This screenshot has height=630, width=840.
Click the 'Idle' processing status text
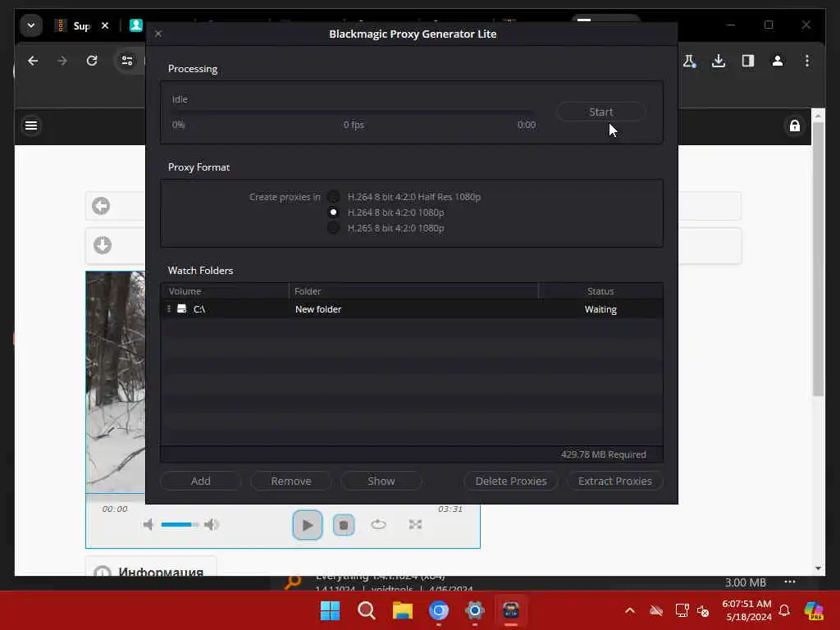tap(180, 99)
